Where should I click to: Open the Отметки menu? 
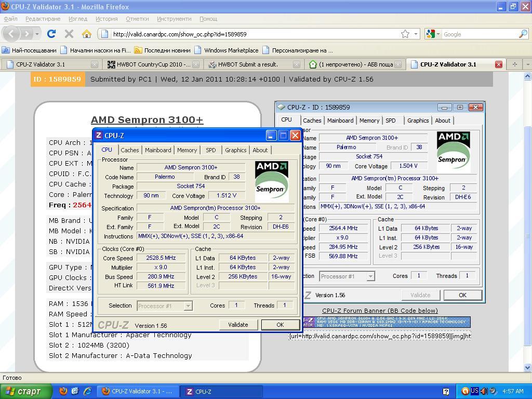(137, 19)
